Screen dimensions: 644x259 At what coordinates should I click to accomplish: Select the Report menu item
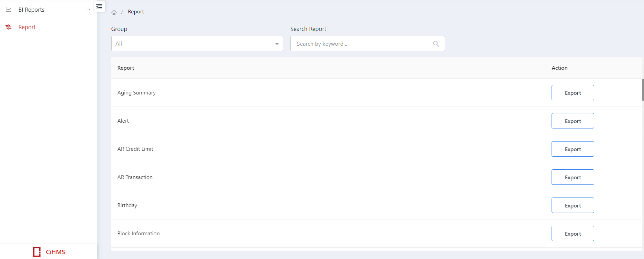click(x=27, y=27)
